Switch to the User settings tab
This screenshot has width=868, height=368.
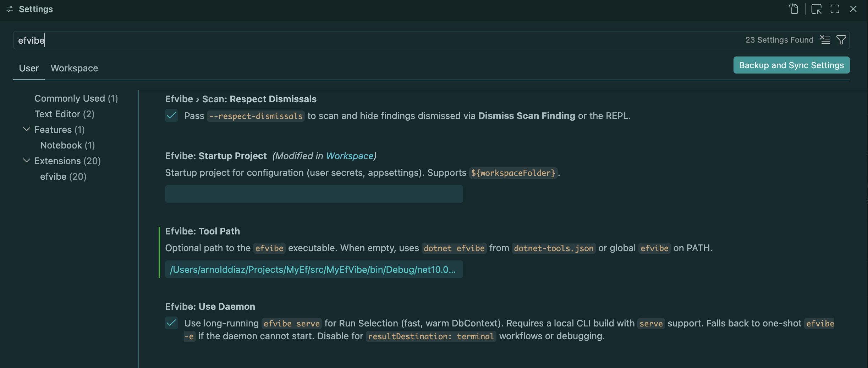(29, 68)
